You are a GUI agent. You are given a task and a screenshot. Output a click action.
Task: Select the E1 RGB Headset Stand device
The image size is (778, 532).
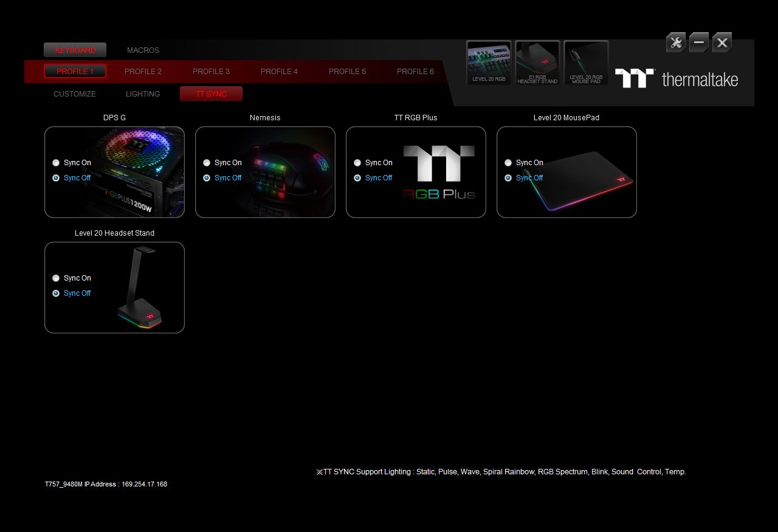point(537,63)
